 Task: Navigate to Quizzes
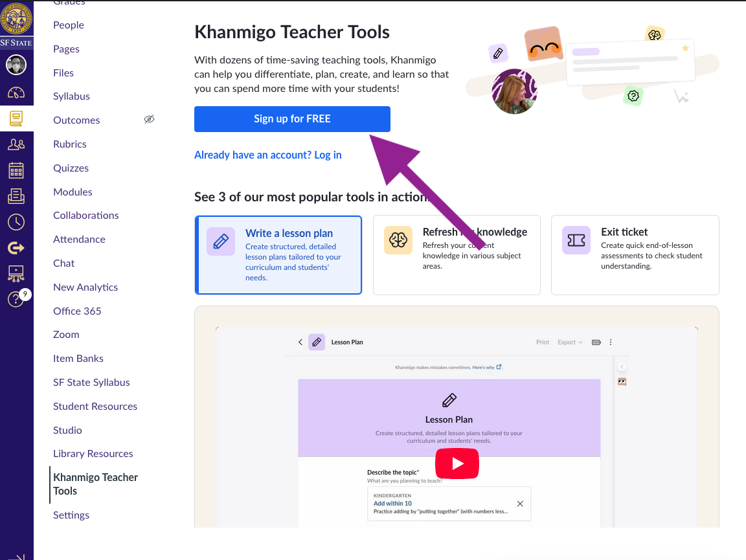71,168
